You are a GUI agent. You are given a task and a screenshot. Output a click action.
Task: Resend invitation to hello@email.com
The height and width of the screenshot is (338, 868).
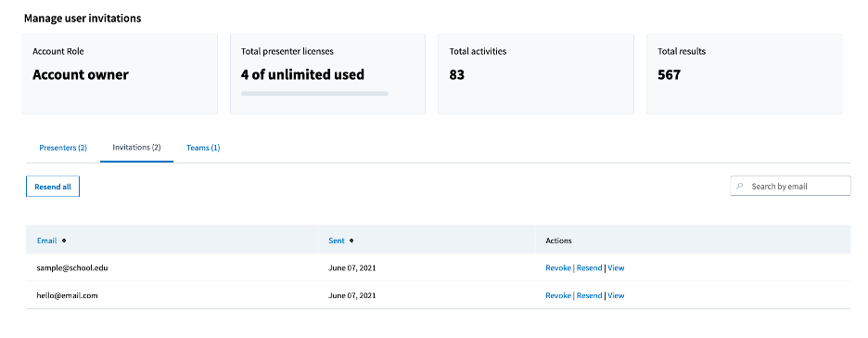coord(589,295)
